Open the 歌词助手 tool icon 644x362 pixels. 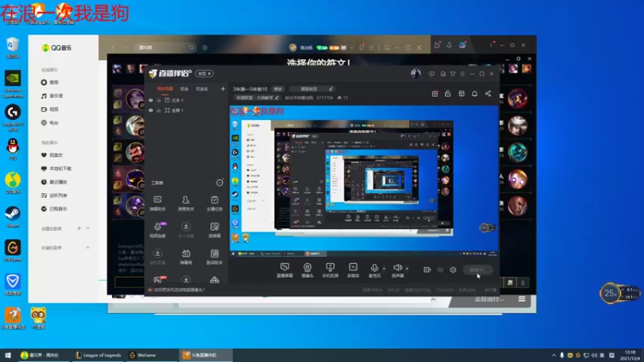point(214,257)
